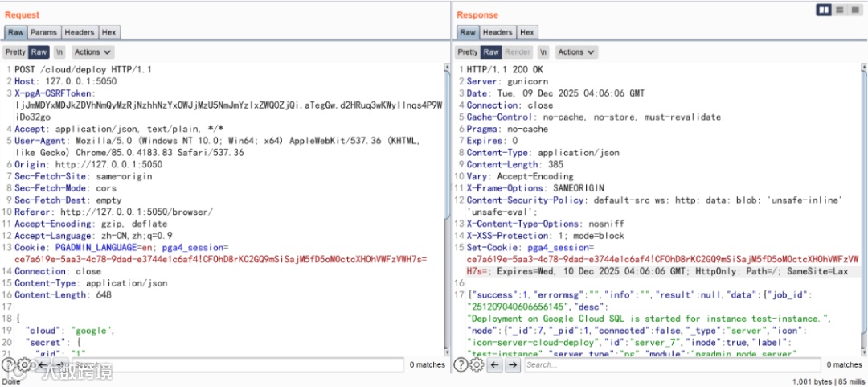
Task: Switch Request view to Raw mode
Action: (39, 52)
